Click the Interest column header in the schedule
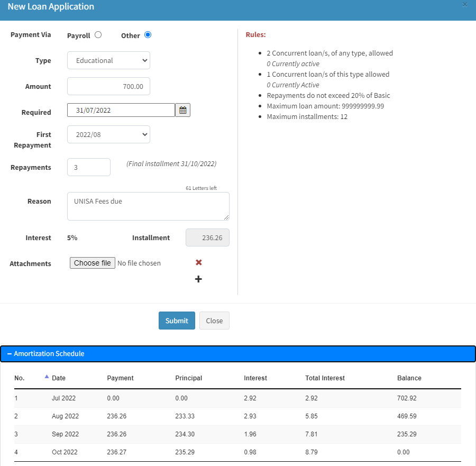 tap(255, 378)
